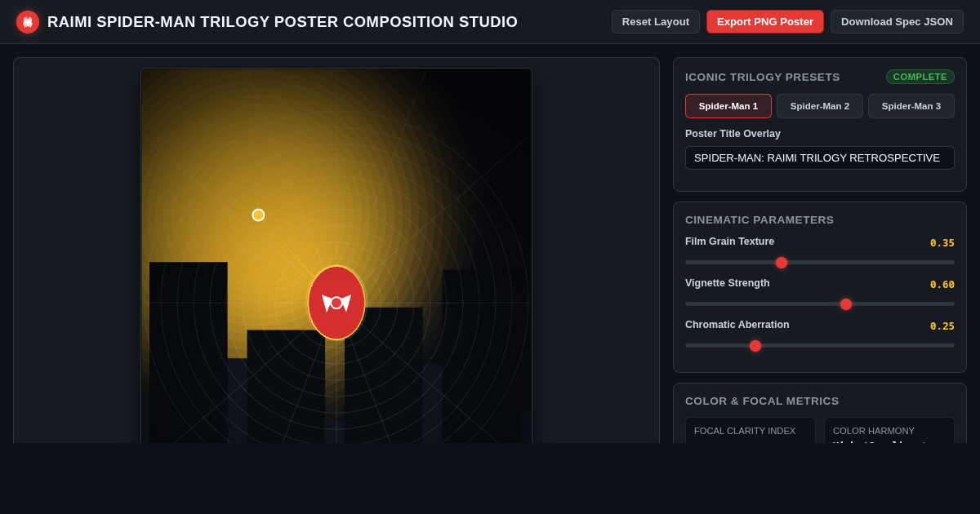Image resolution: width=980 pixels, height=514 pixels.
Task: Adjust the Vignette Strength slider
Action: coord(820,304)
